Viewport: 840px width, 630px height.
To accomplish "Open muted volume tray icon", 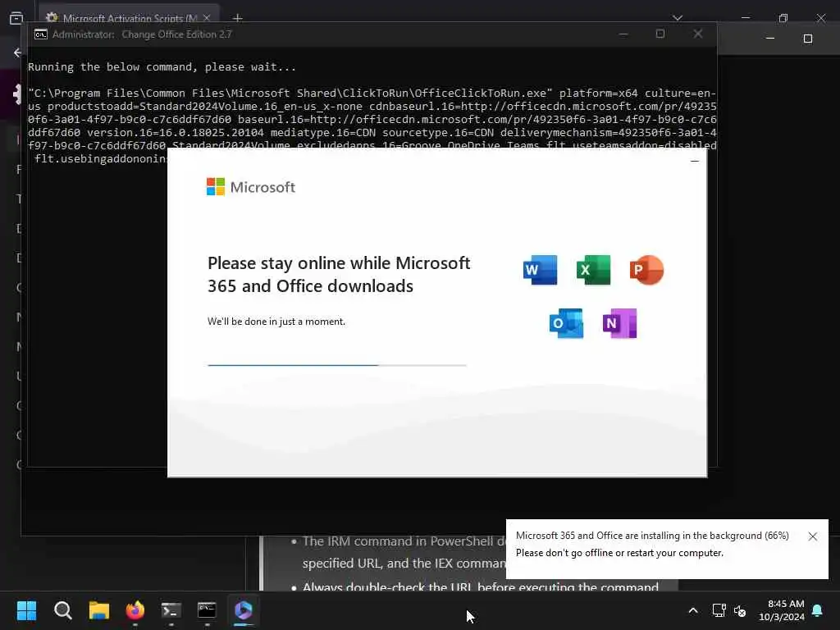I will click(x=740, y=610).
